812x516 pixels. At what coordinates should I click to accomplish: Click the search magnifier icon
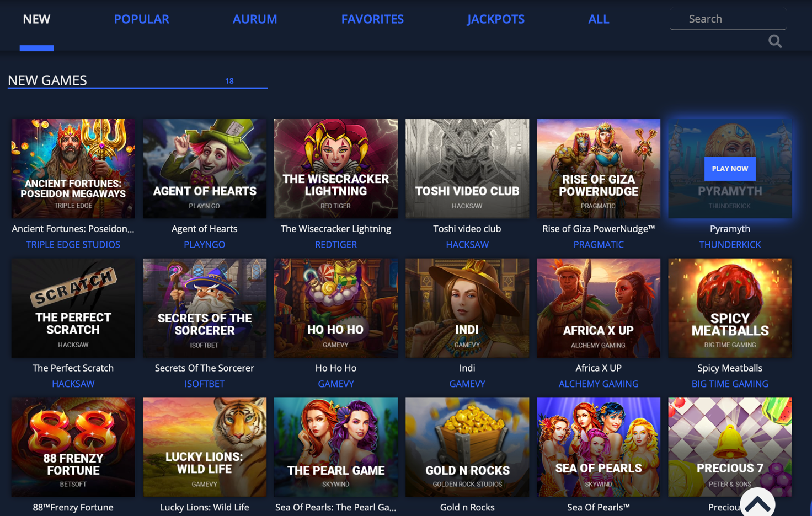[x=775, y=41]
